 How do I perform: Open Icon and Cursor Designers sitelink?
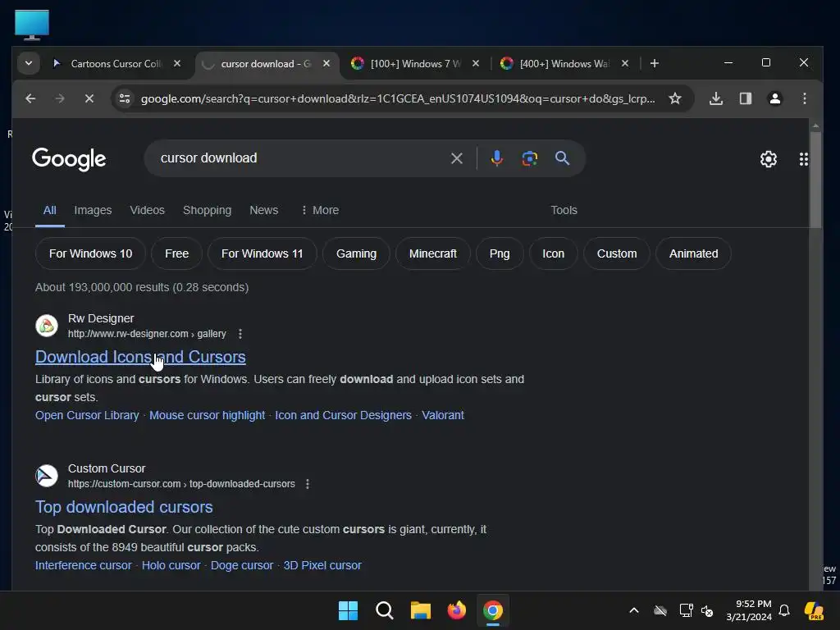(x=344, y=416)
